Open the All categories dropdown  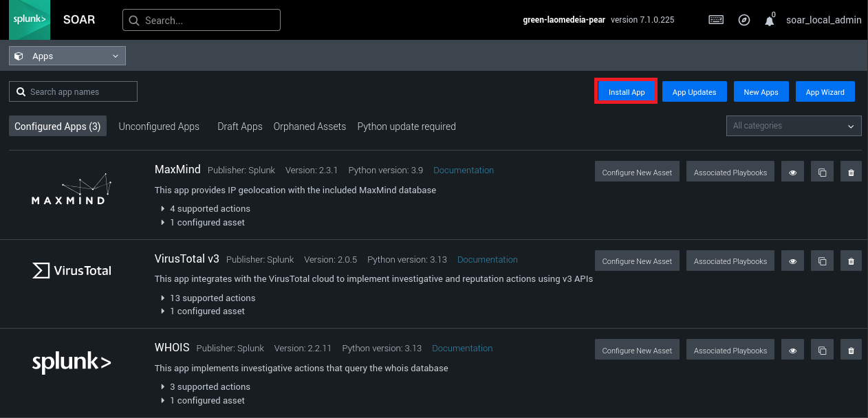(x=794, y=126)
